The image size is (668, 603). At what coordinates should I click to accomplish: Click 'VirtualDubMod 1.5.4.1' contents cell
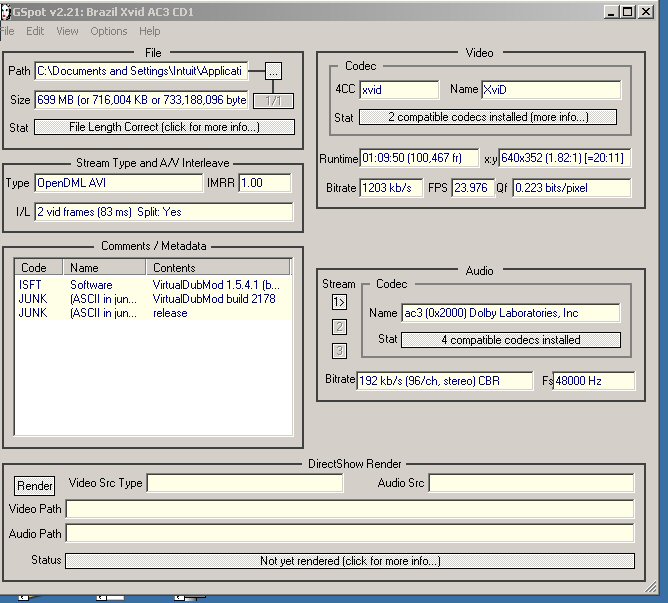tap(216, 285)
